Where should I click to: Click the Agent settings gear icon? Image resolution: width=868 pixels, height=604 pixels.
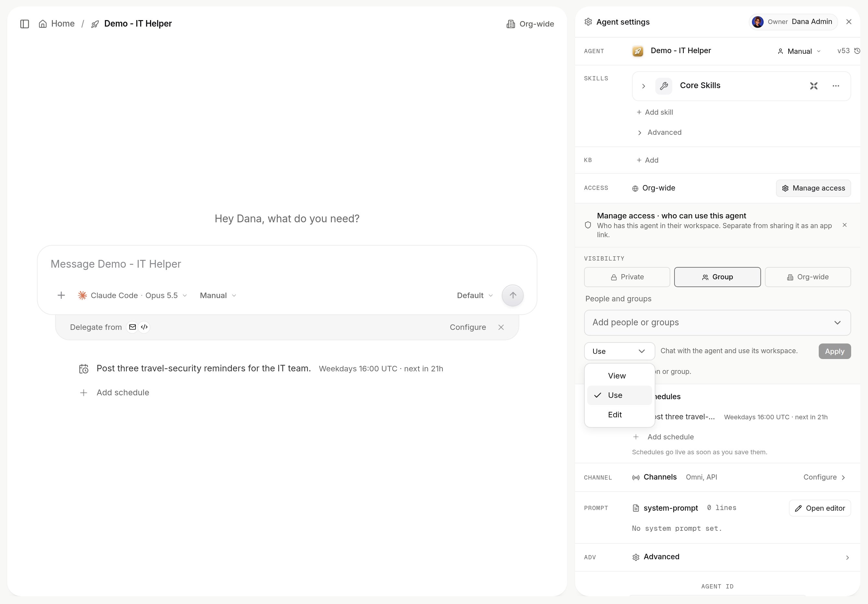(x=588, y=22)
